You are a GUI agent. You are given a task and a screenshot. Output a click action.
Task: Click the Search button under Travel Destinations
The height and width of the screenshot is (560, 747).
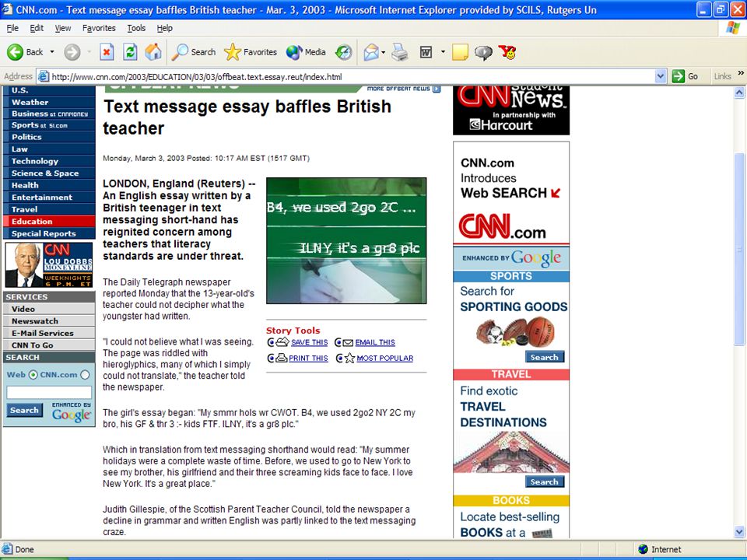(x=545, y=481)
